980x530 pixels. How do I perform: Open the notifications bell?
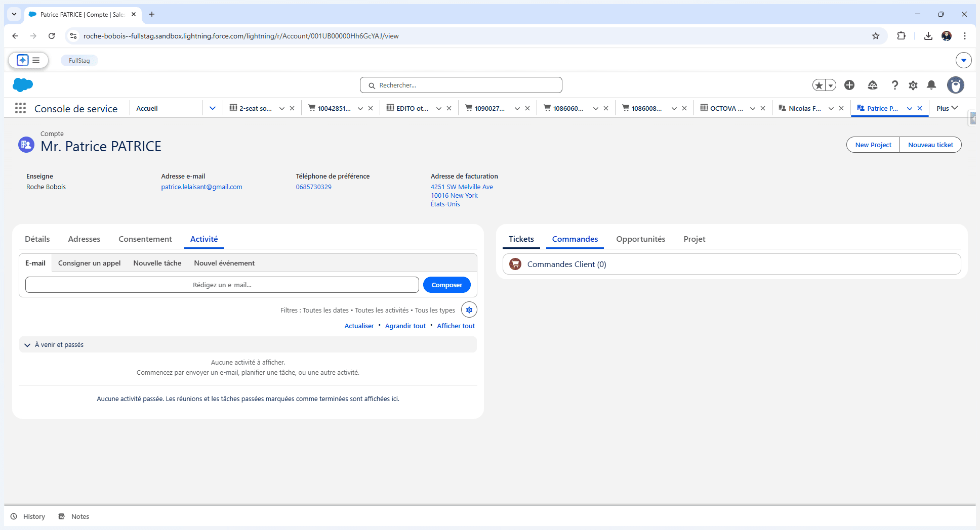[x=931, y=85]
